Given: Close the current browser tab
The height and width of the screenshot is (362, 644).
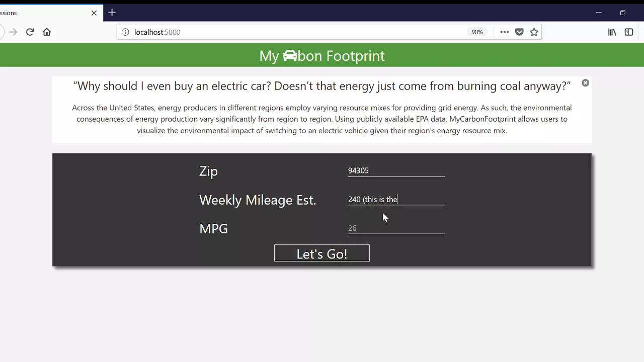Looking at the screenshot, I should click(94, 13).
